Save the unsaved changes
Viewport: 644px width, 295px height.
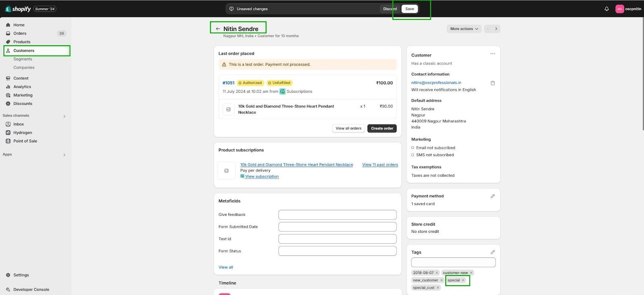[409, 9]
